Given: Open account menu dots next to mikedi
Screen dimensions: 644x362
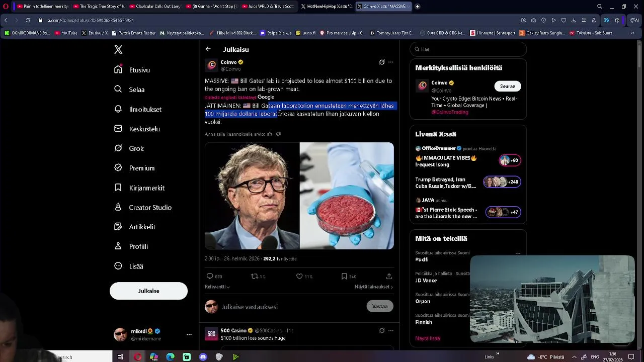Looking at the screenshot, I should (x=189, y=334).
